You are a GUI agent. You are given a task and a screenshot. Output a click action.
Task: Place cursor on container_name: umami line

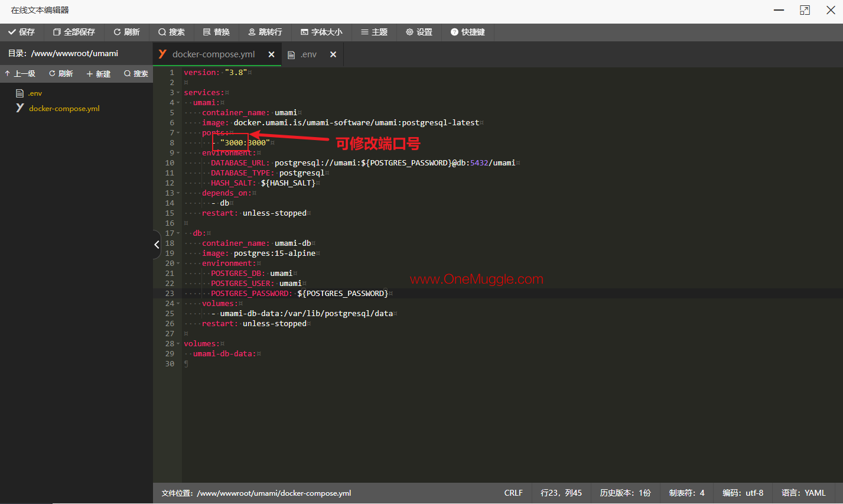(249, 113)
